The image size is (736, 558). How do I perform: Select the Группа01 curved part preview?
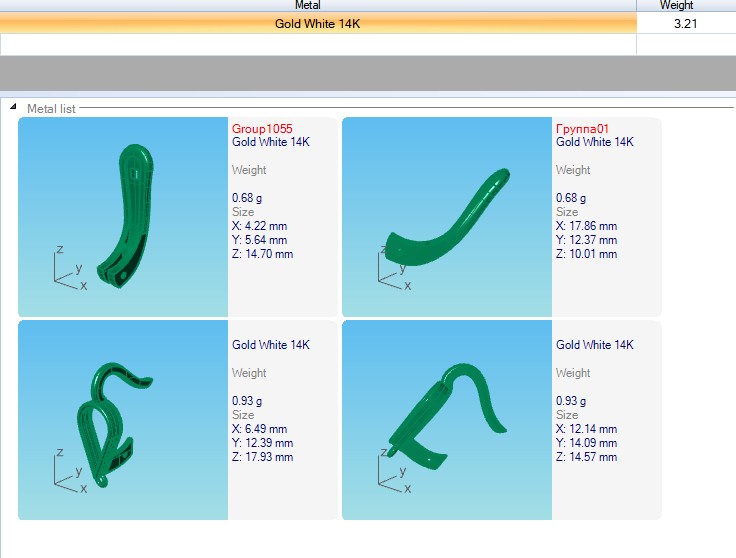point(447,216)
